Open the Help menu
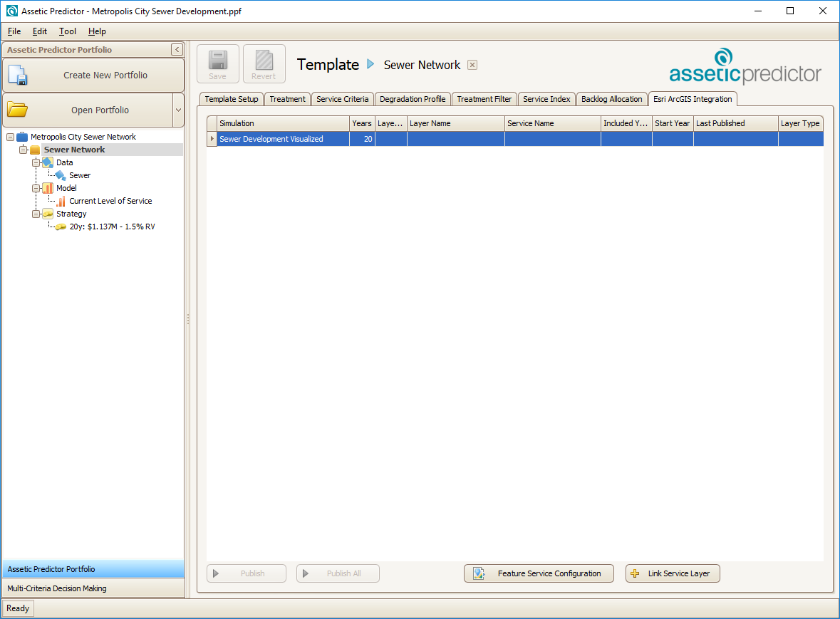Viewport: 840px width, 619px height. [97, 31]
